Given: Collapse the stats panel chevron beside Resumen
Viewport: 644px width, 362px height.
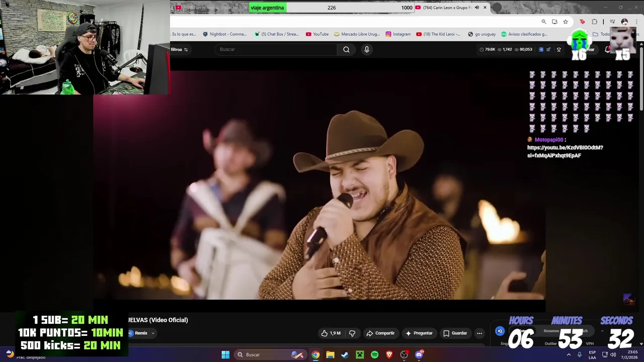Looking at the screenshot, I should point(602,331).
